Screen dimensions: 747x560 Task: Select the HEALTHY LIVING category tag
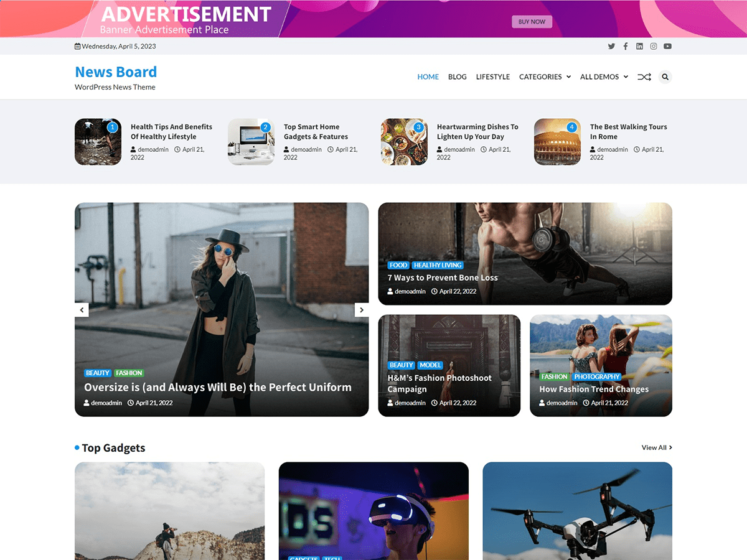(x=438, y=264)
